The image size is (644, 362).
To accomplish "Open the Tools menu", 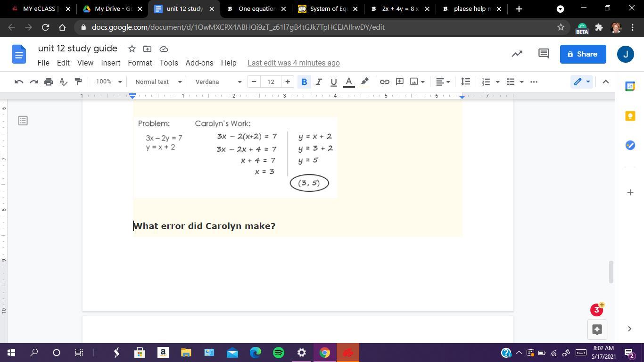I will (169, 63).
